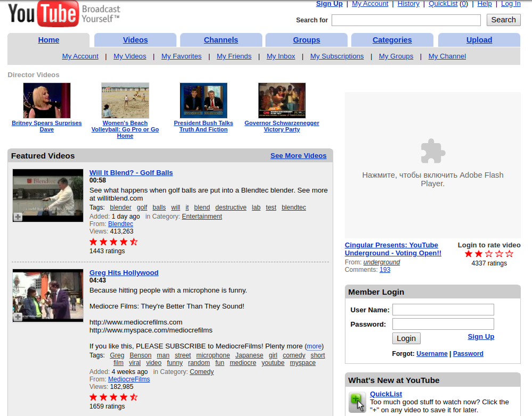532x416 pixels.
Task: Click the microphone tag
Action: click(213, 355)
